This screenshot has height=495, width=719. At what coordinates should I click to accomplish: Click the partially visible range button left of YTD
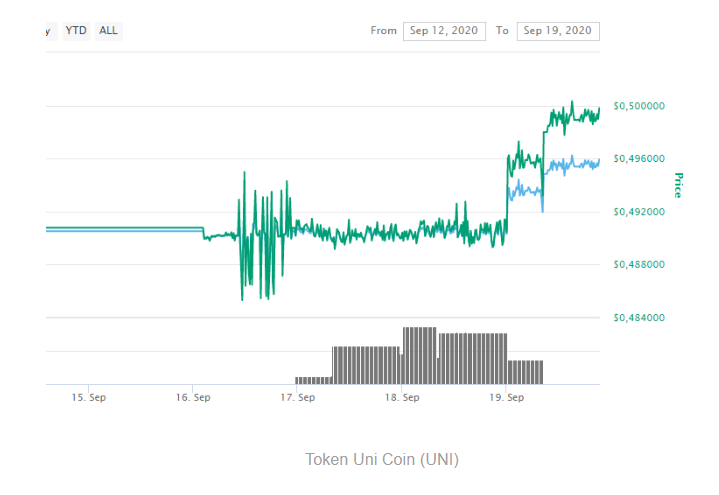[51, 31]
